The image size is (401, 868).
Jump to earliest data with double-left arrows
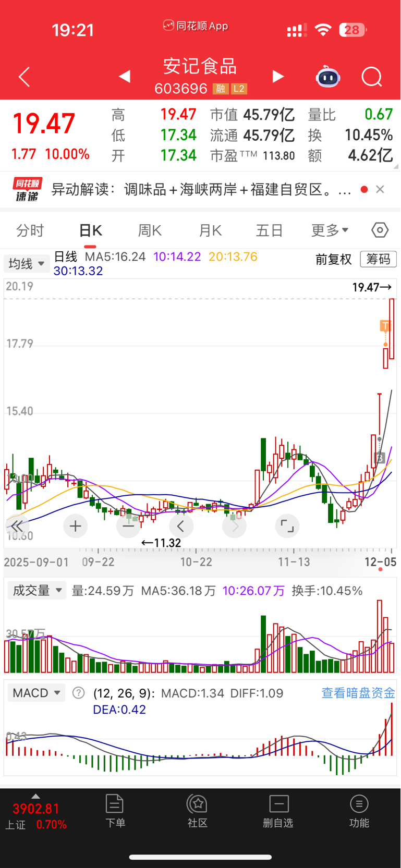tap(16, 526)
